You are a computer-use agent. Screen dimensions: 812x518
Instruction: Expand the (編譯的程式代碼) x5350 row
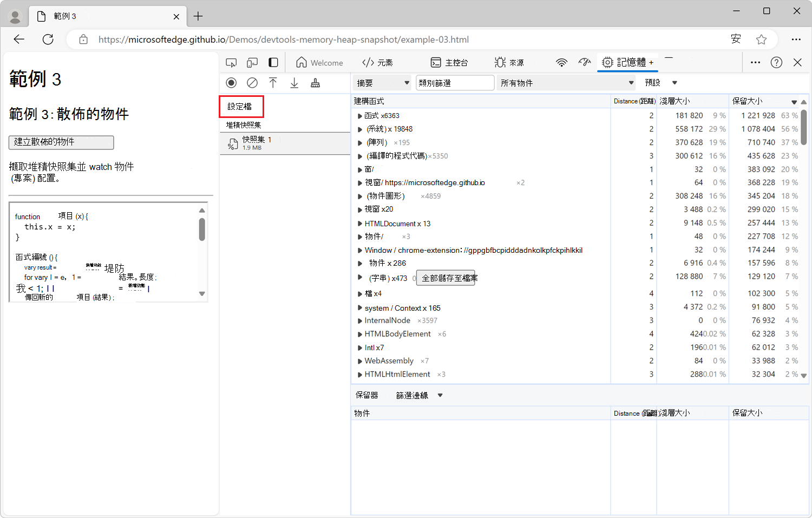[x=360, y=156]
